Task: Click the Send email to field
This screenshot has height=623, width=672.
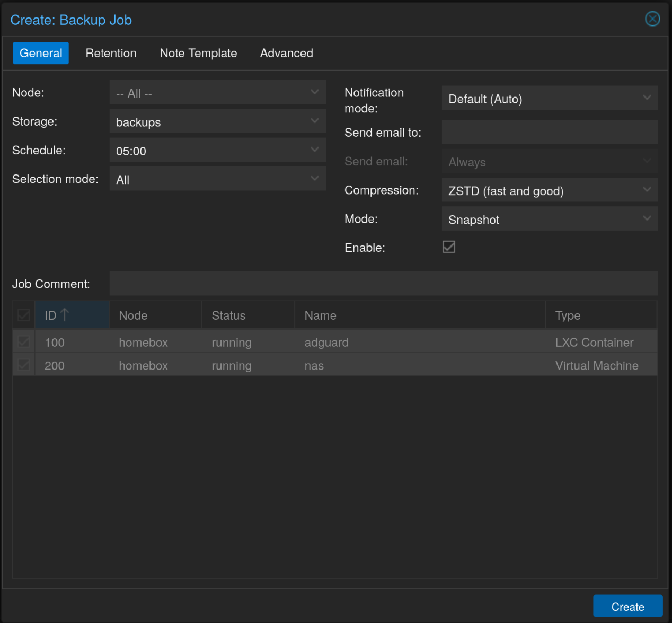Action: click(x=550, y=132)
